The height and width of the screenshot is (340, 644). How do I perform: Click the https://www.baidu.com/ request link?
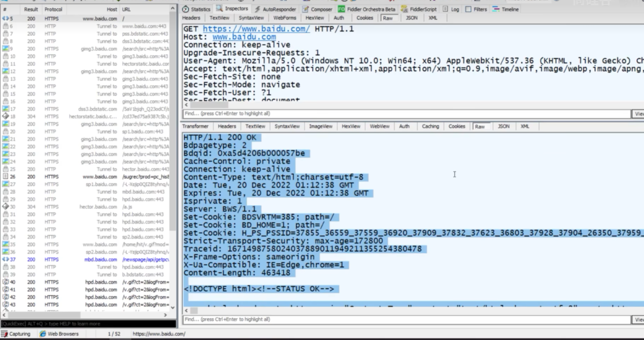pyautogui.click(x=256, y=29)
